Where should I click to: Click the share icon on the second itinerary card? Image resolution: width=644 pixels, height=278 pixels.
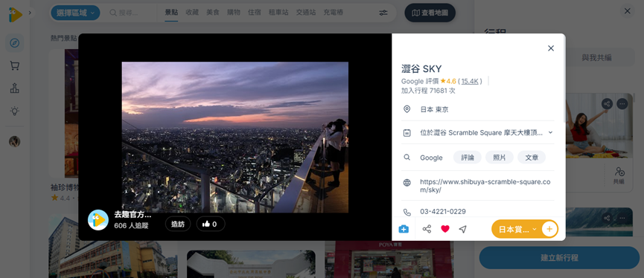[607, 218]
